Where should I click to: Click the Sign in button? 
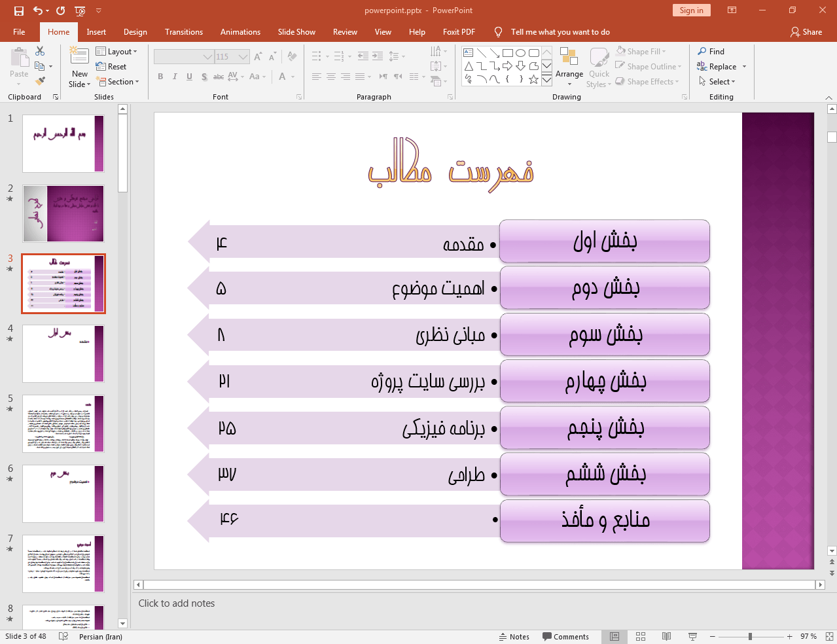point(691,10)
